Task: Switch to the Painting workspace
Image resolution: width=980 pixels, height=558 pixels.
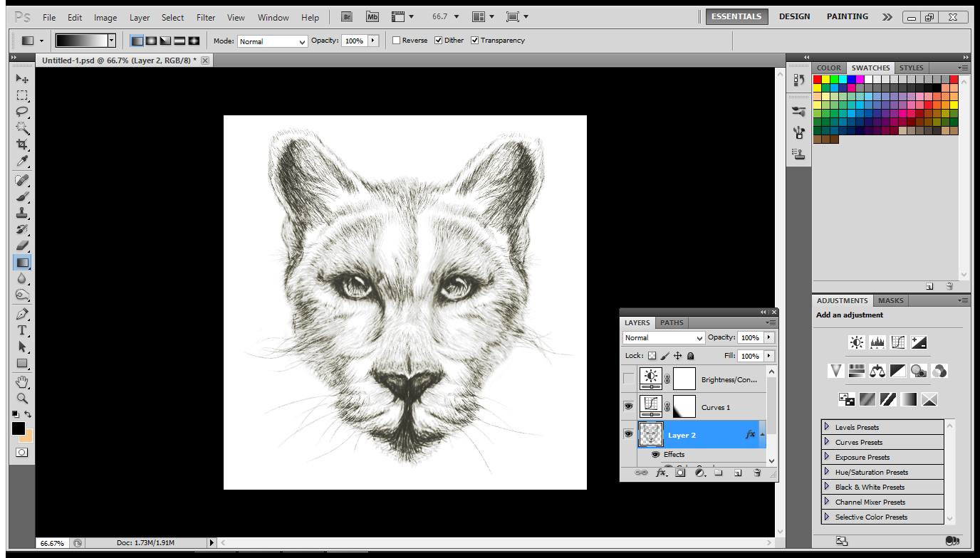Action: 848,16
